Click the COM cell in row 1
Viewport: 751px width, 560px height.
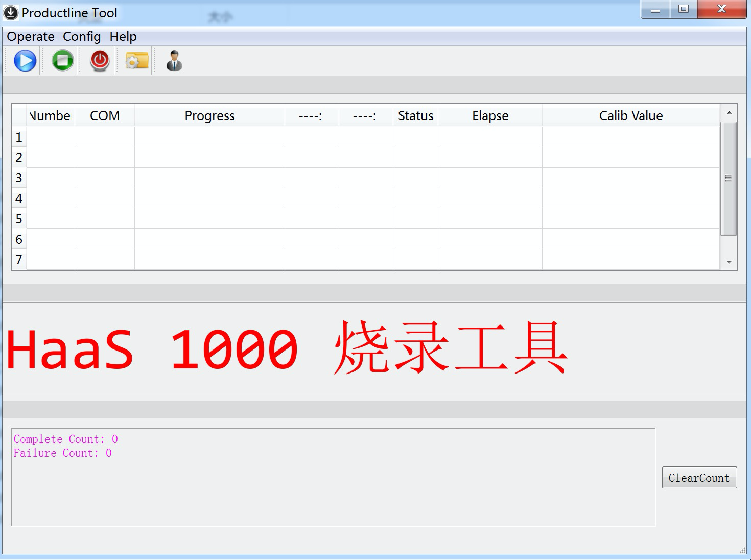(x=105, y=137)
